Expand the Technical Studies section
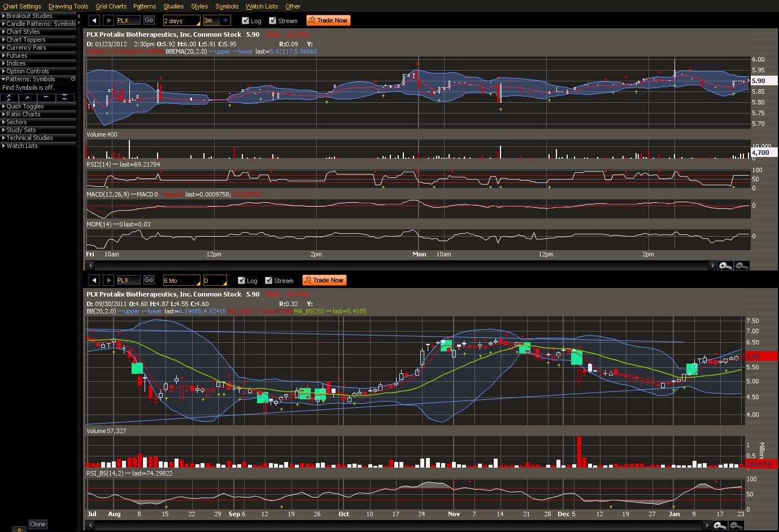The height and width of the screenshot is (532, 779). coord(29,138)
